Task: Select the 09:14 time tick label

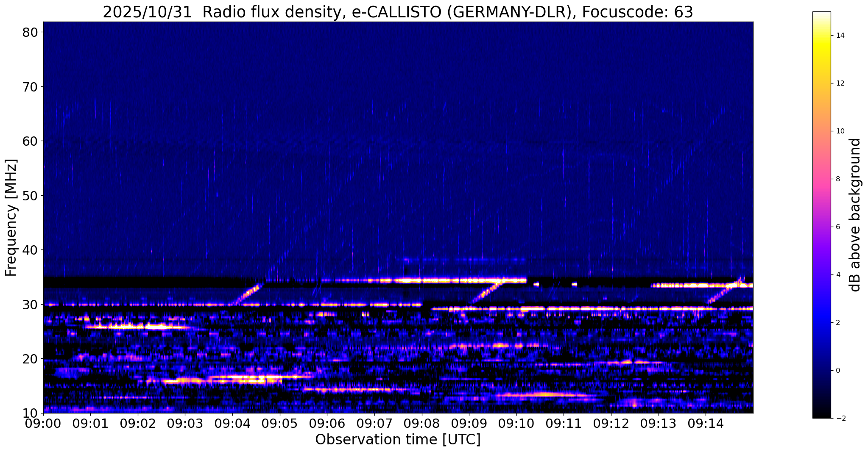Action: (706, 423)
